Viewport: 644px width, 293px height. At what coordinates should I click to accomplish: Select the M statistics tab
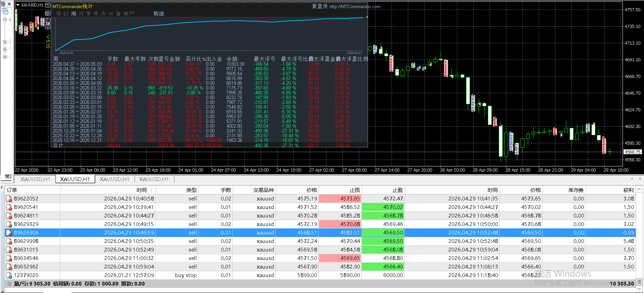[111, 14]
